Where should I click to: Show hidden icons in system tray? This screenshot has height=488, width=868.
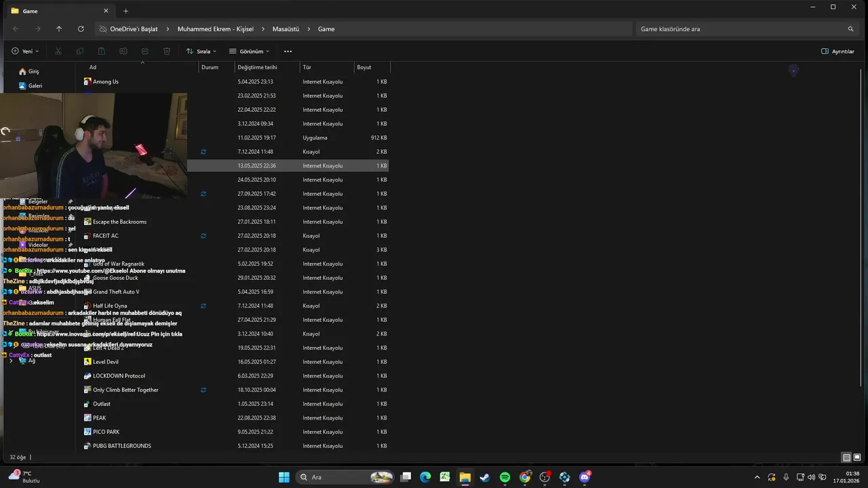(757, 477)
